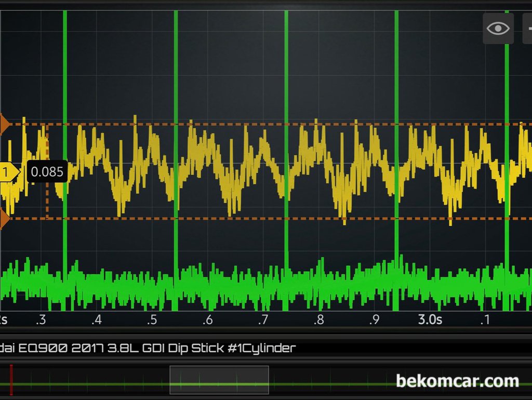The height and width of the screenshot is (400, 532).
Task: Click the lower orange cursor diamond handle
Action: click(x=3, y=219)
